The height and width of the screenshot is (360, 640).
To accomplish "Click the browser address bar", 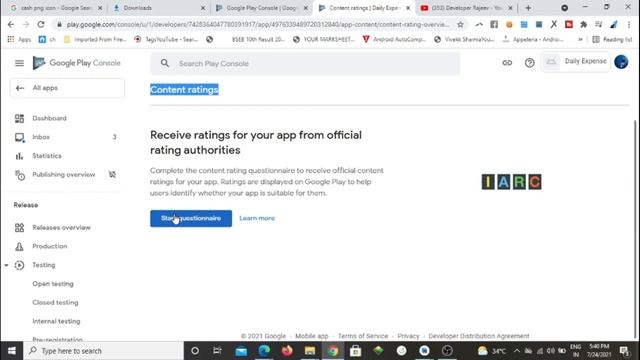I will point(257,24).
